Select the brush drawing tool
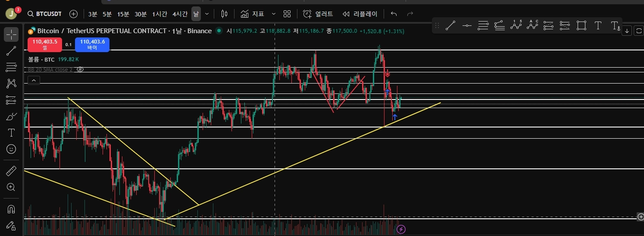Viewport: 644px width, 236px height. click(11, 117)
